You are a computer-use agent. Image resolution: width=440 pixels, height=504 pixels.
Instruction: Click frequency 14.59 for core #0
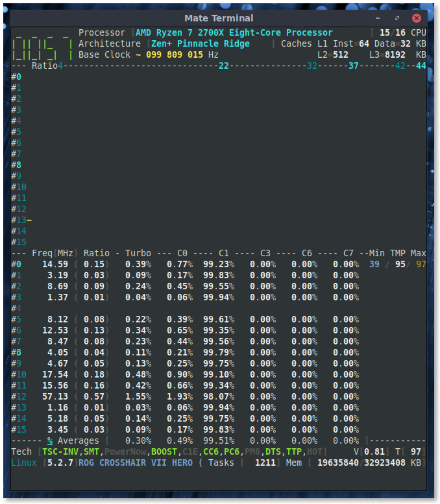(55, 264)
